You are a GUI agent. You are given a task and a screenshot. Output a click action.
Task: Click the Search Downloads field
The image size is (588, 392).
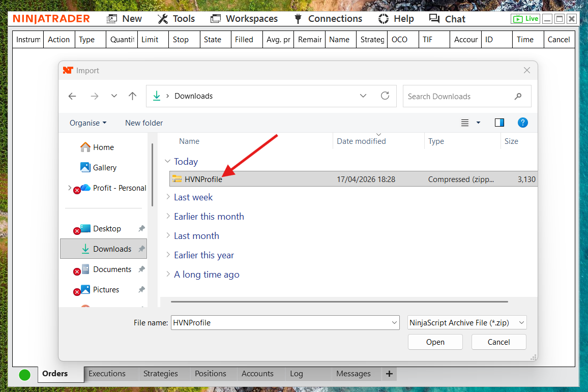pyautogui.click(x=467, y=96)
